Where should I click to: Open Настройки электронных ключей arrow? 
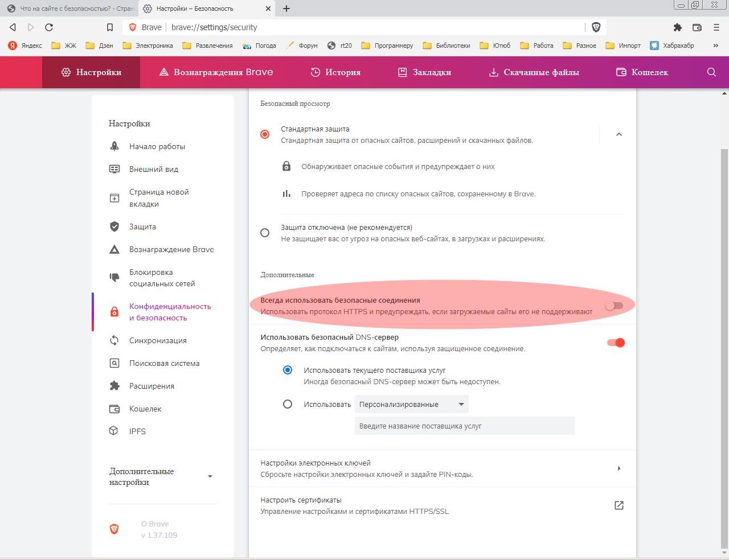click(619, 468)
